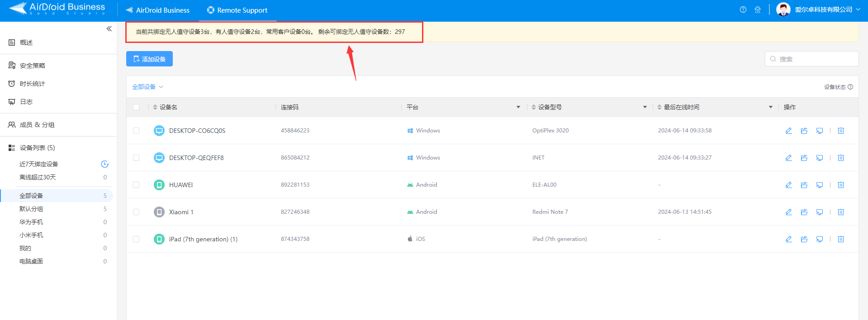This screenshot has width=868, height=320.
Task: Delete the DESKTOP-QEQFEF8 device
Action: pyautogui.click(x=841, y=158)
